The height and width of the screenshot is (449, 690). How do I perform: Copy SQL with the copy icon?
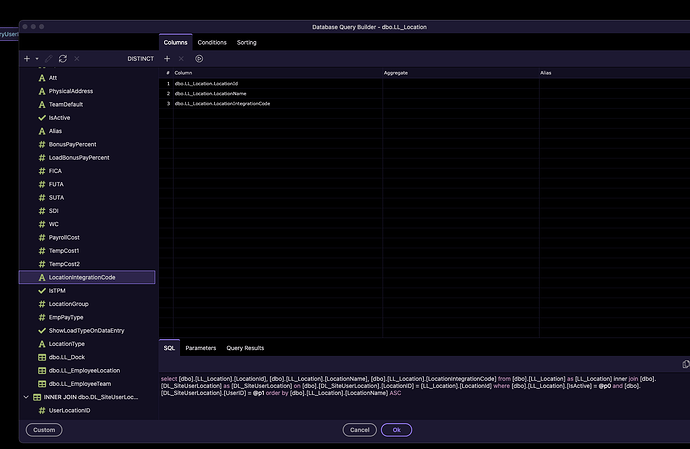(686, 364)
